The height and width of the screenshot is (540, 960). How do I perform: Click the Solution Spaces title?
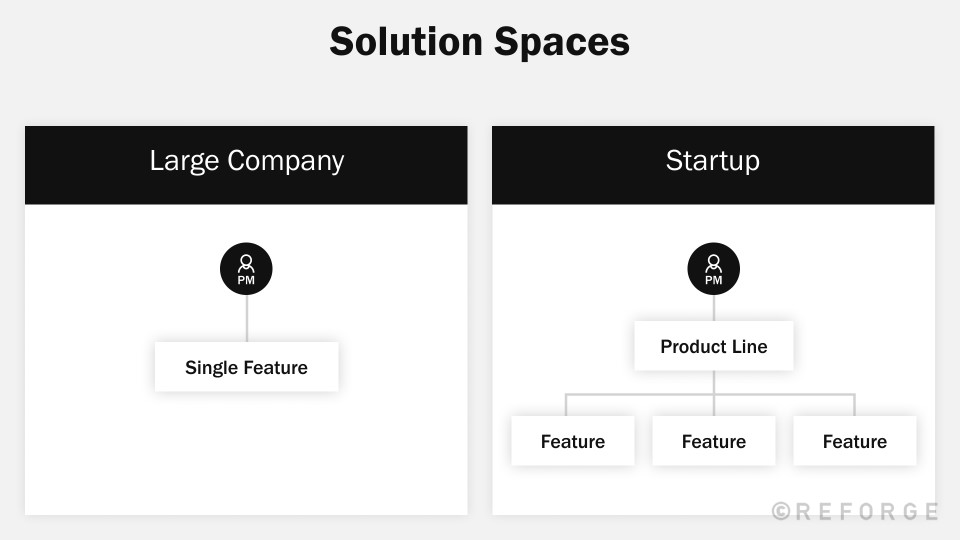479,42
